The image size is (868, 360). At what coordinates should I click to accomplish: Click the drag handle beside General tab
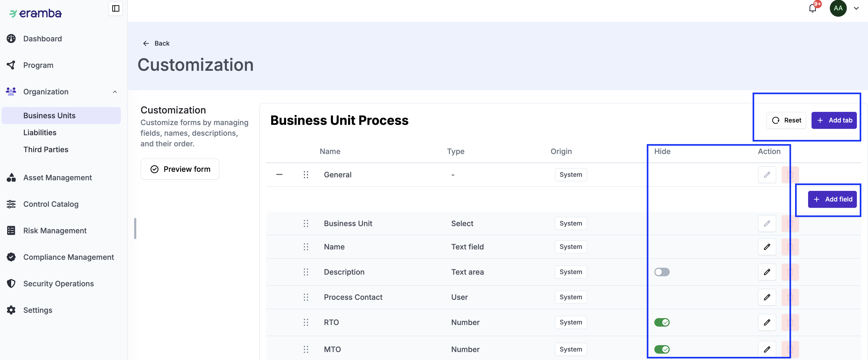306,175
